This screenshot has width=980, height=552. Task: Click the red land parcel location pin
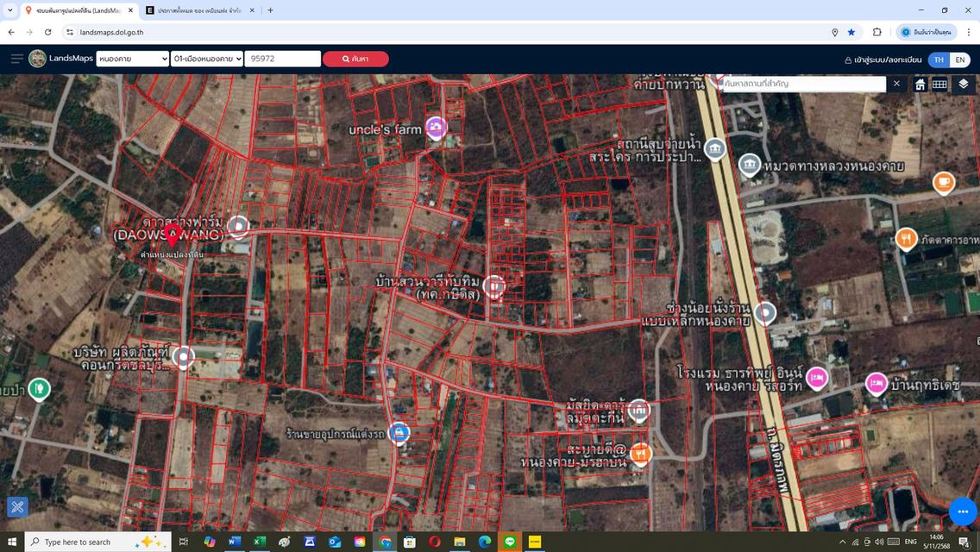click(x=173, y=236)
